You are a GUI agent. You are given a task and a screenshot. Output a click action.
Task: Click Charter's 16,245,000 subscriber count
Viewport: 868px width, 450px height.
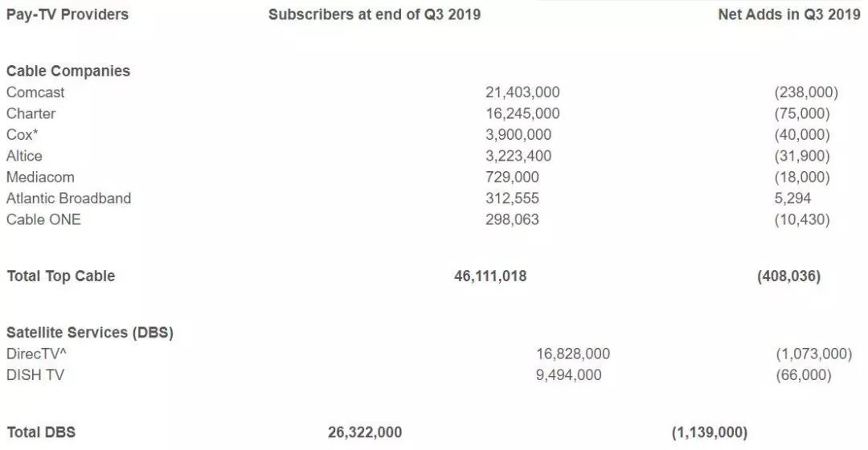pyautogui.click(x=522, y=113)
